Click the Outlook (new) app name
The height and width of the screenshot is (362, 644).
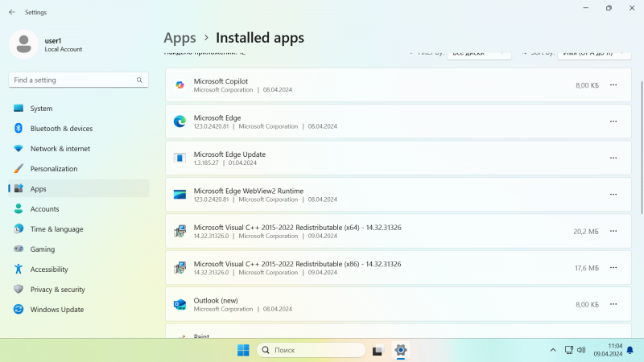coord(216,300)
